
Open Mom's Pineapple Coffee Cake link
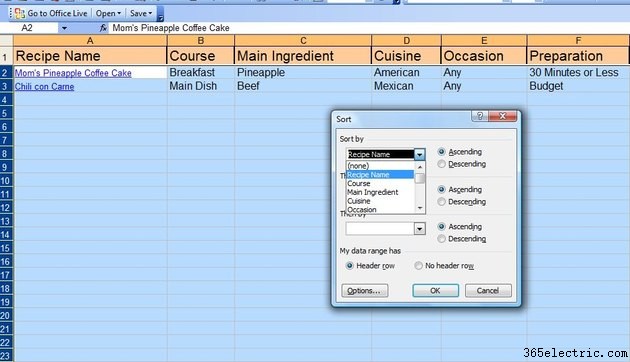(x=73, y=73)
